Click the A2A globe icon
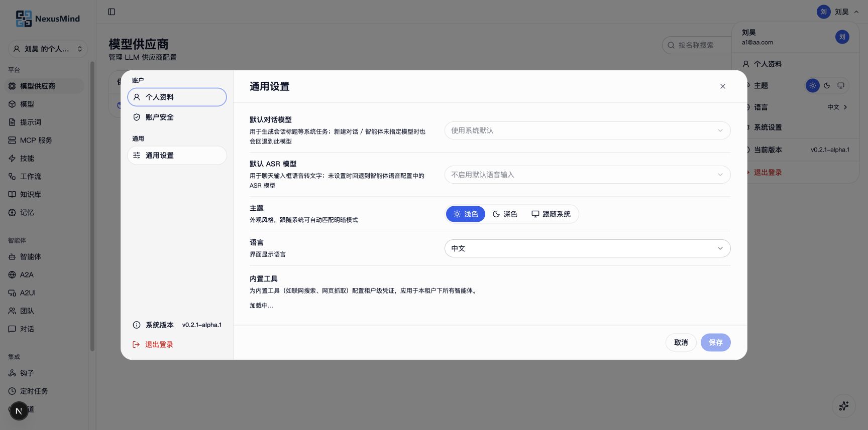Viewport: 868px width, 430px height. click(x=12, y=274)
